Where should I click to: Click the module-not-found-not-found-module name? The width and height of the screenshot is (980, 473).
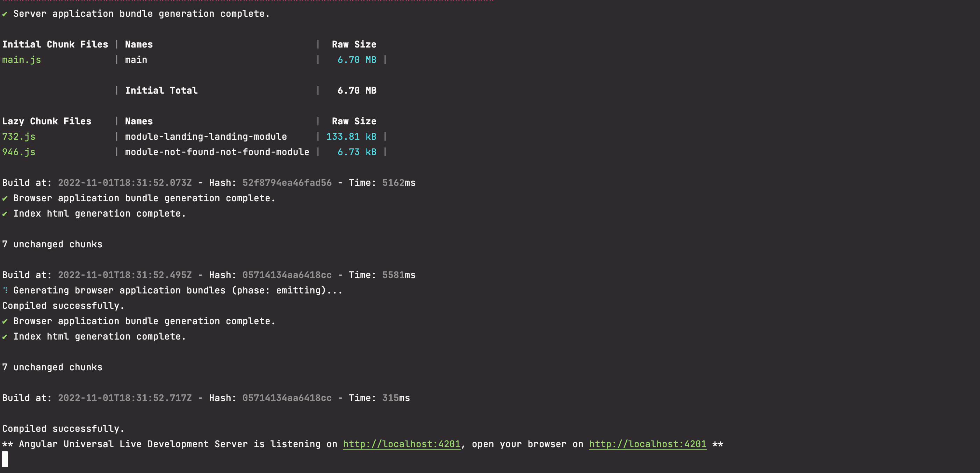[x=217, y=152]
